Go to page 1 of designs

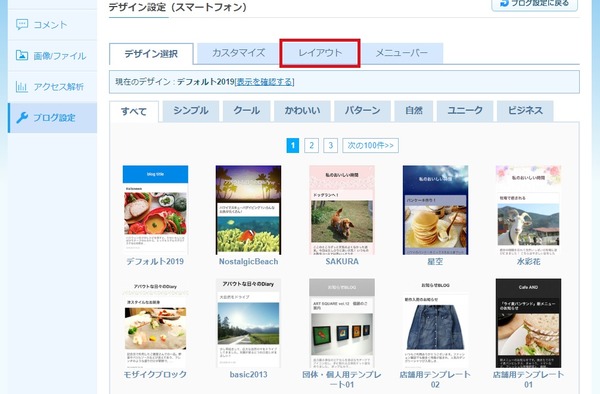[293, 145]
